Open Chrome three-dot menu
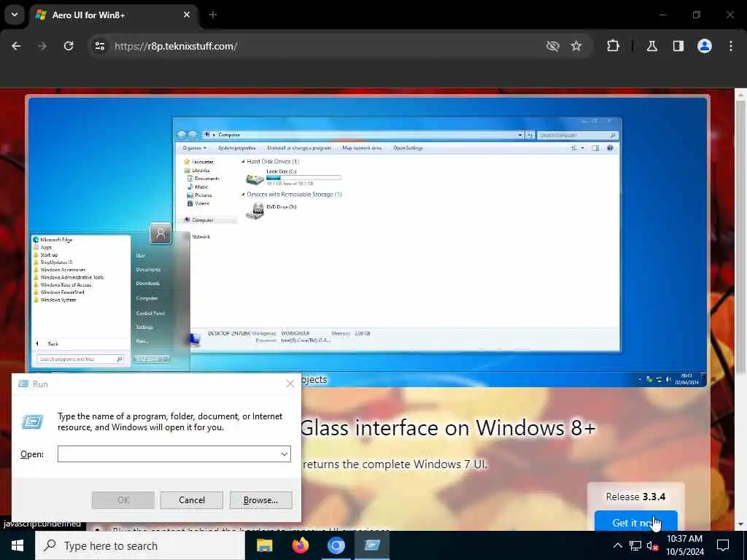This screenshot has width=747, height=560. [731, 46]
